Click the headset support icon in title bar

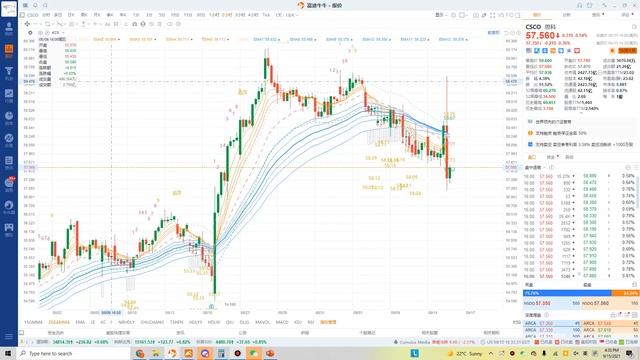(579, 5)
